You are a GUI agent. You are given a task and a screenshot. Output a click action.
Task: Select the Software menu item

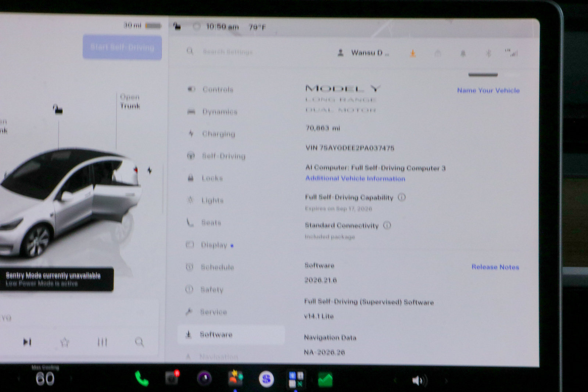point(231,334)
